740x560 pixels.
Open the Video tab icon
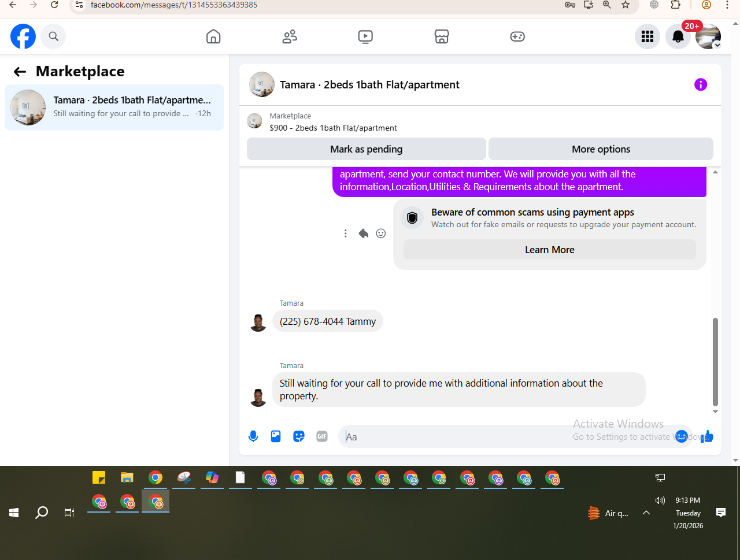click(x=365, y=36)
